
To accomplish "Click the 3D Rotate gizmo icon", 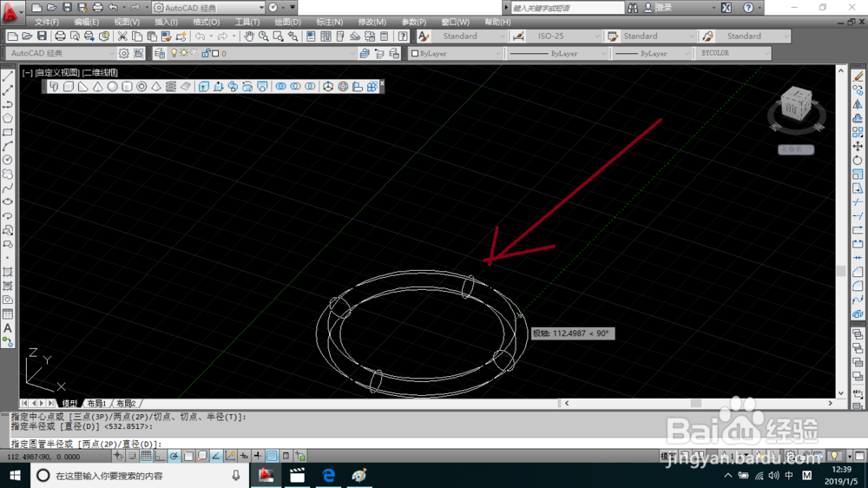I will point(343,87).
